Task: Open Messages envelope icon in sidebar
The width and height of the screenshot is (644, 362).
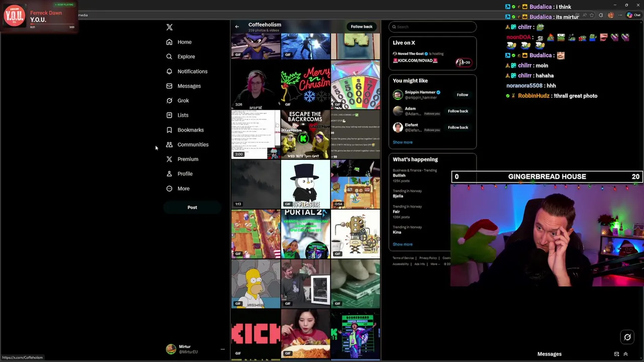Action: tap(169, 86)
